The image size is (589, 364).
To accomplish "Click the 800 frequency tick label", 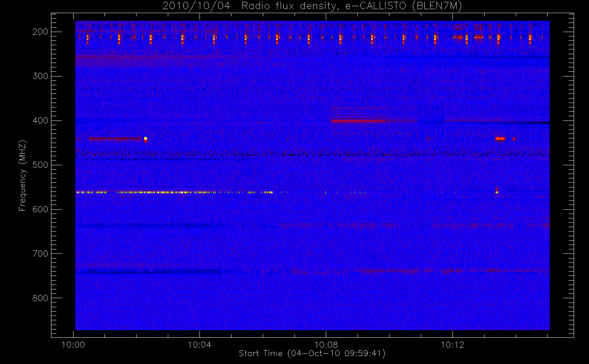I will [x=40, y=298].
